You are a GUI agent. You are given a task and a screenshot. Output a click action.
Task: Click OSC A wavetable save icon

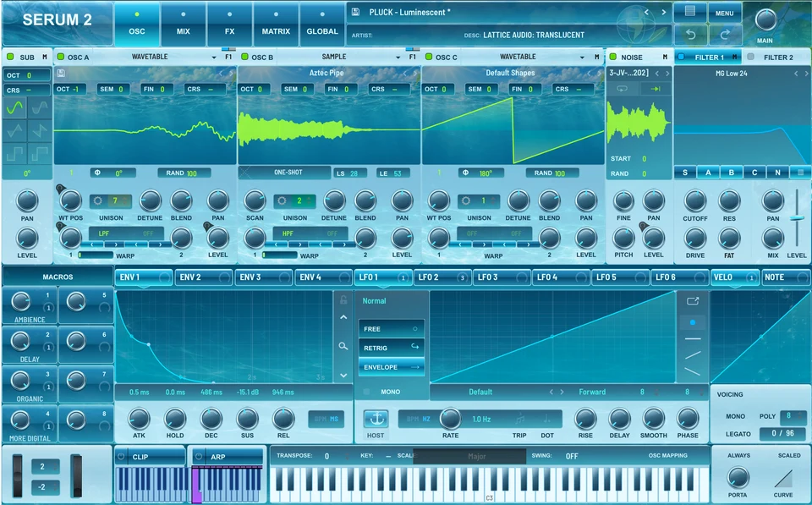coord(61,73)
